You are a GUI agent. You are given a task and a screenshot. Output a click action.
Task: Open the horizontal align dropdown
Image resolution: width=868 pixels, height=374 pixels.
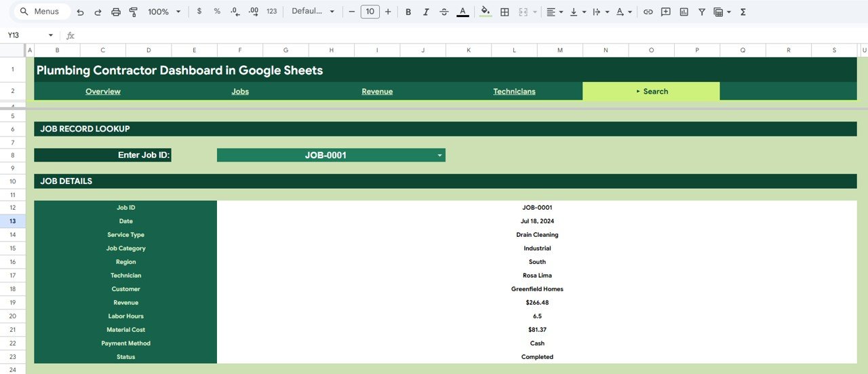555,12
